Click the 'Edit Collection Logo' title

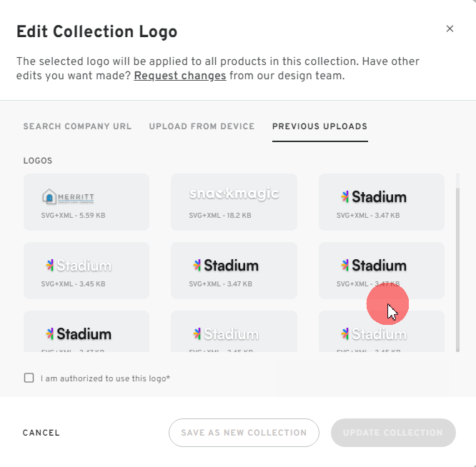point(96,31)
